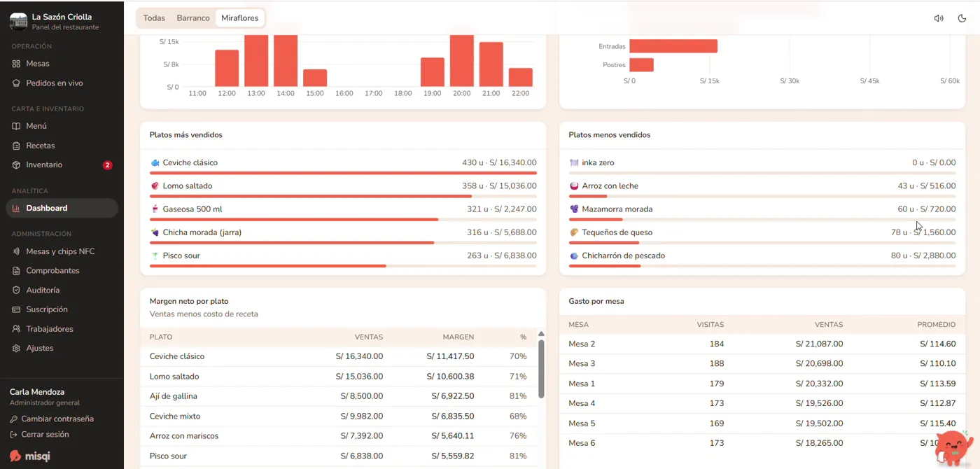Click the misqi logo in sidebar
This screenshot has width=980, height=469.
pyautogui.click(x=30, y=456)
